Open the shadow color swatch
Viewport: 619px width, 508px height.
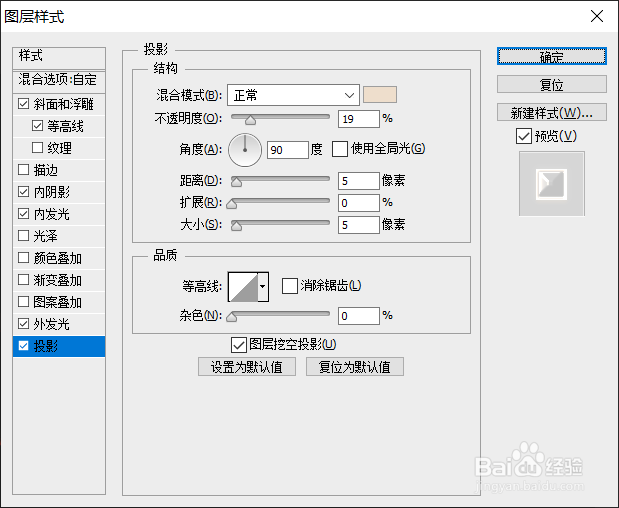pyautogui.click(x=380, y=95)
